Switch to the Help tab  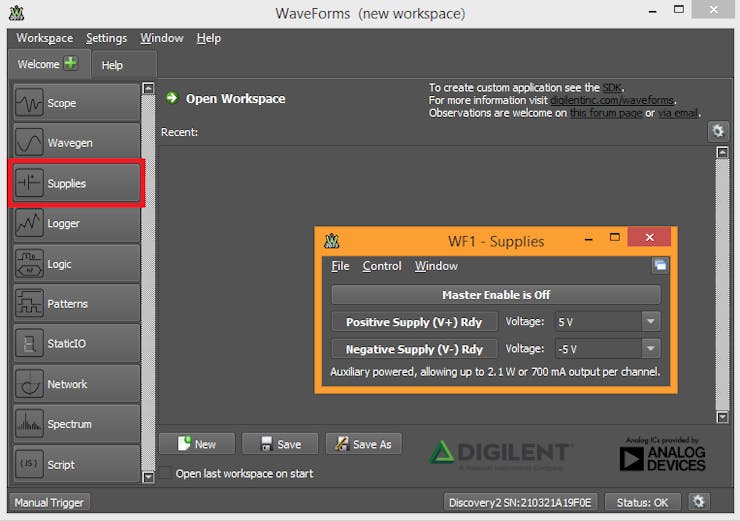(124, 65)
